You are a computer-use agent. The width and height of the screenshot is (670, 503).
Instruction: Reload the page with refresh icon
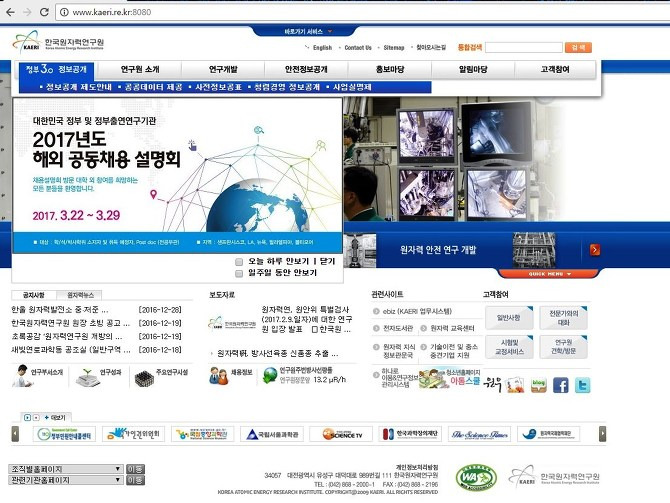44,12
